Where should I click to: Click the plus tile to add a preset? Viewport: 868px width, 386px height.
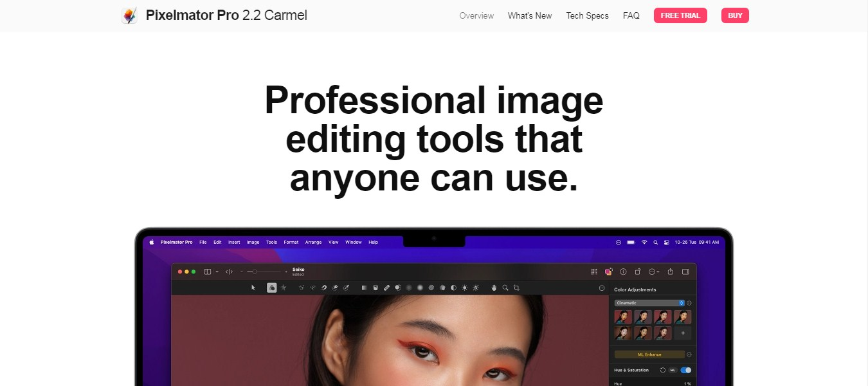[682, 333]
